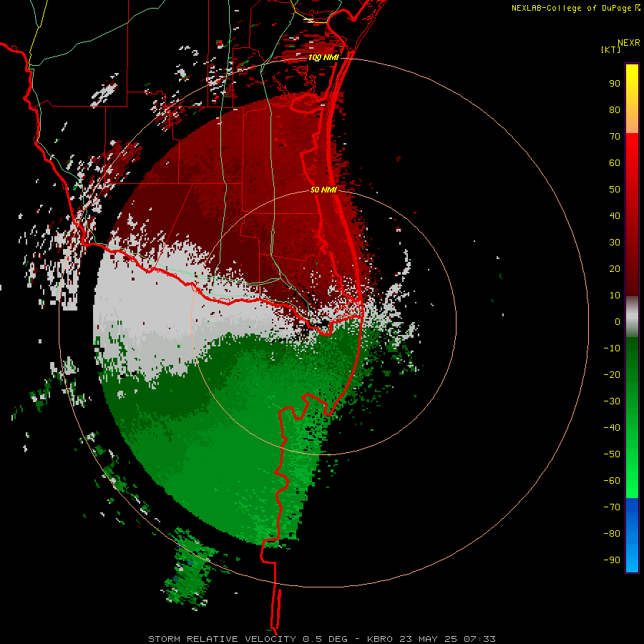This screenshot has width=644, height=644.
Task: Click the 23 MAY 25 date text
Action: [429, 639]
